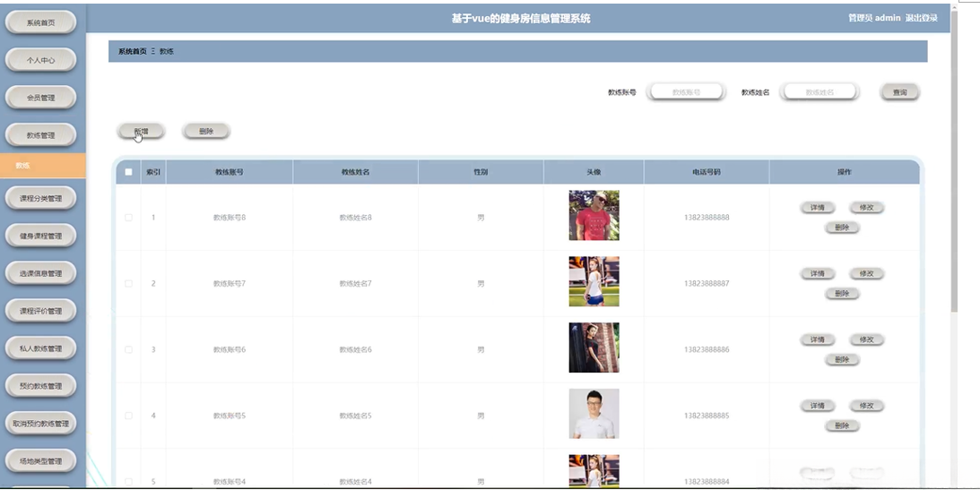
Task: Click 修改 for 教练账号7 row
Action: click(x=866, y=273)
